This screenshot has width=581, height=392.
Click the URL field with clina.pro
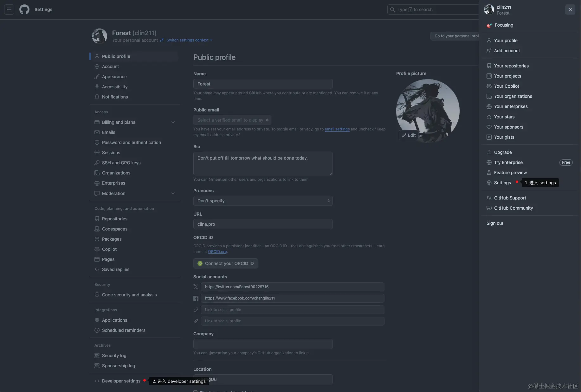pos(263,224)
